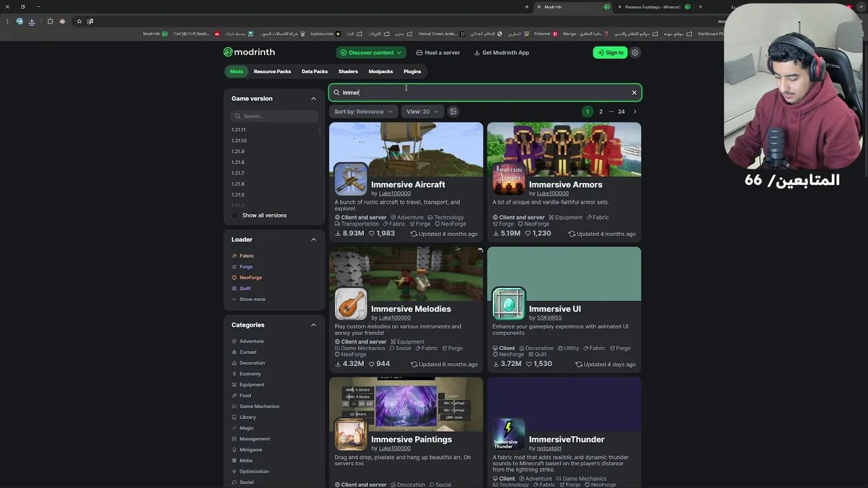The height and width of the screenshot is (488, 868).
Task: Open the browser extensions icon
Action: [x=50, y=21]
